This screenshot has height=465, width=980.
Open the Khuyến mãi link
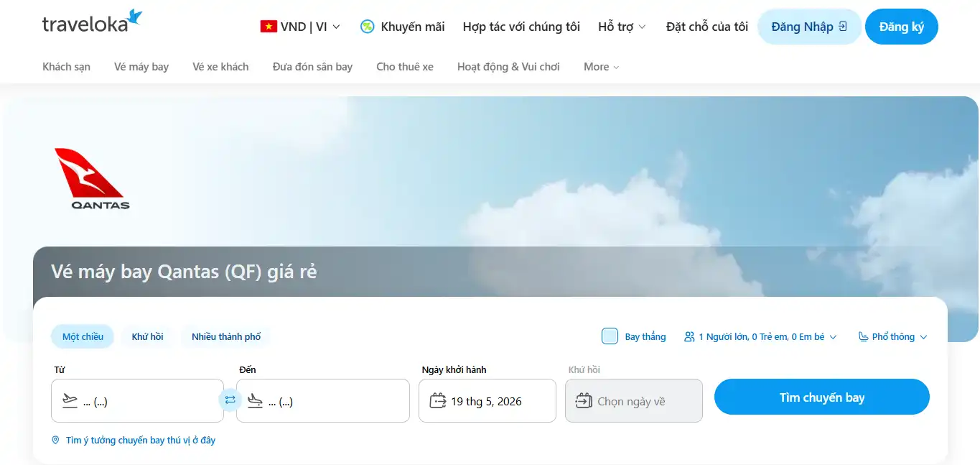(402, 27)
